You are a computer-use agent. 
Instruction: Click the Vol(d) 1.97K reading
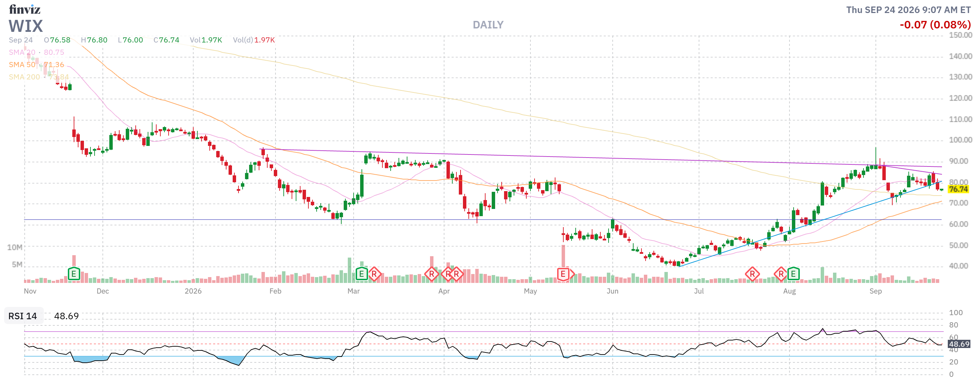(x=254, y=40)
